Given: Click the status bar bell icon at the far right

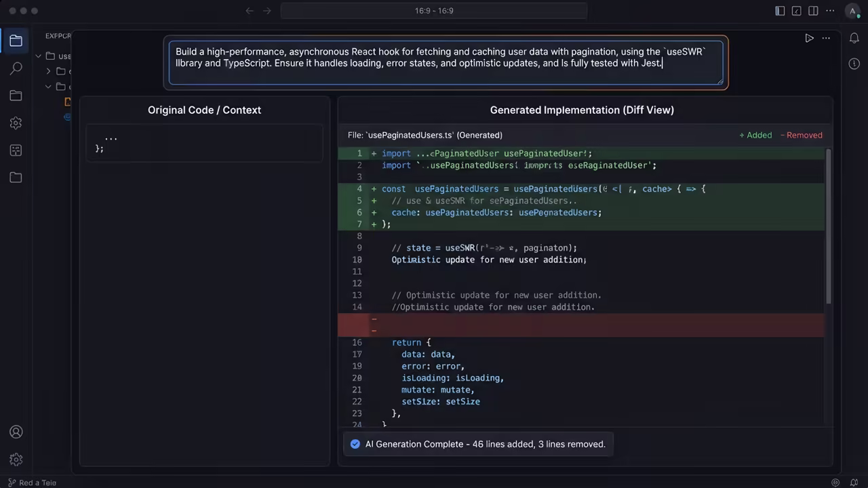Looking at the screenshot, I should [855, 483].
